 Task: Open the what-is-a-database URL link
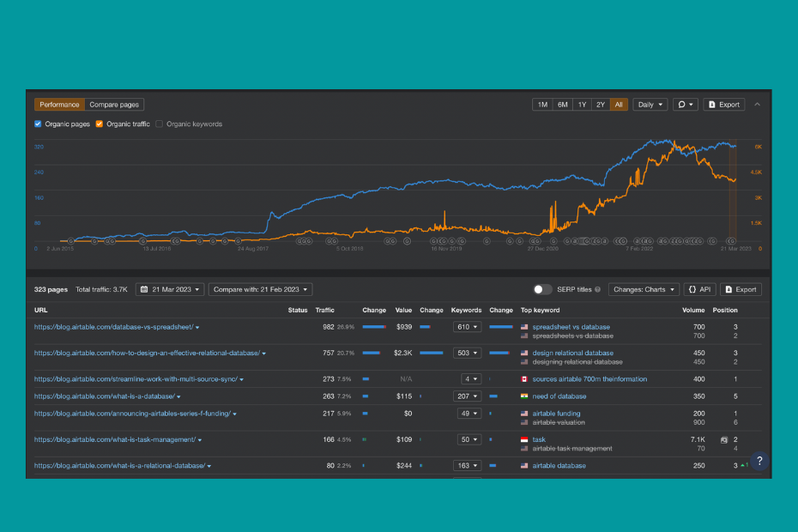[x=105, y=396]
